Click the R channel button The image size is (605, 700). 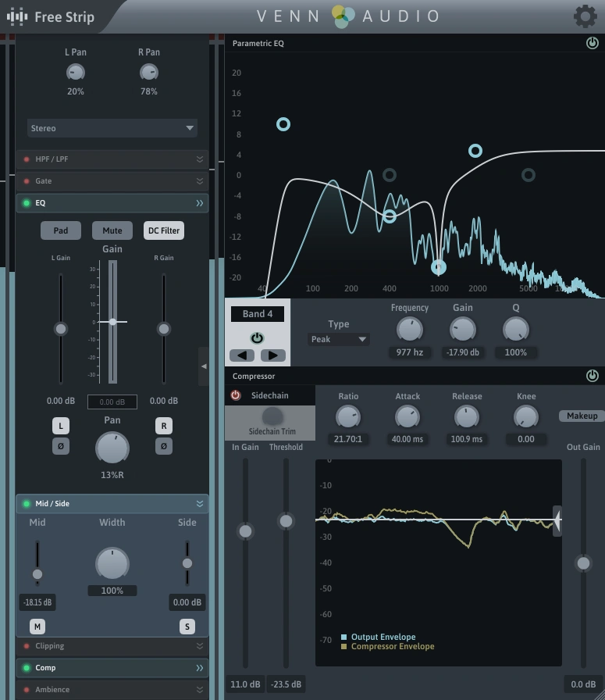164,426
